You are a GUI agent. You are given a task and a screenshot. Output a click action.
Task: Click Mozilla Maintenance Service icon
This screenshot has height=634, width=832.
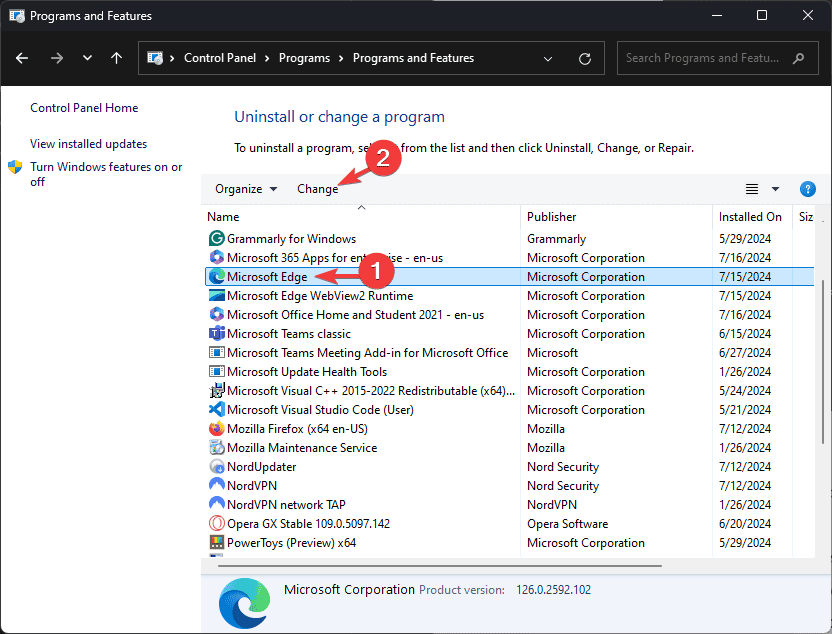point(216,448)
